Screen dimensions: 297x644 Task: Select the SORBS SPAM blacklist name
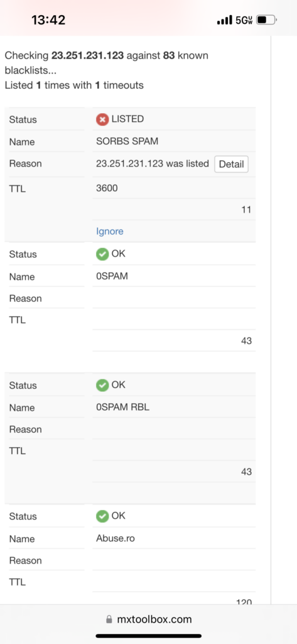[127, 142]
